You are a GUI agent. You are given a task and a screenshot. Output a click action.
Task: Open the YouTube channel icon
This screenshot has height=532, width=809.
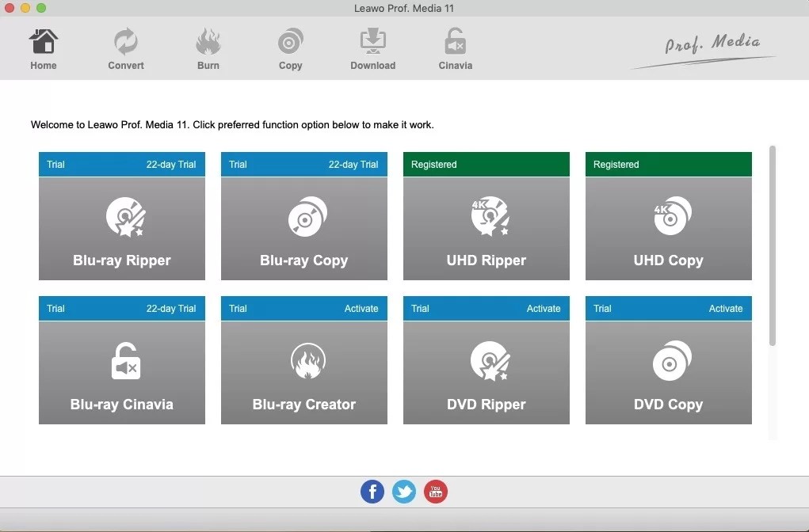tap(436, 491)
